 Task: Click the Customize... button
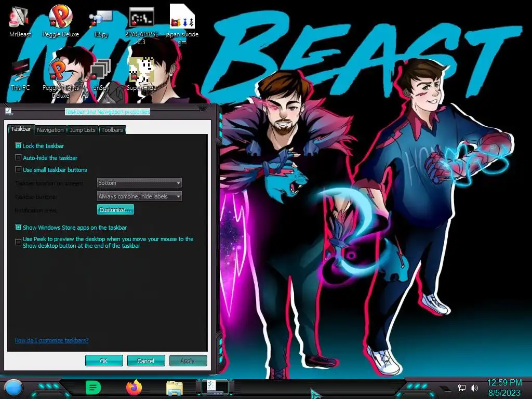[115, 210]
